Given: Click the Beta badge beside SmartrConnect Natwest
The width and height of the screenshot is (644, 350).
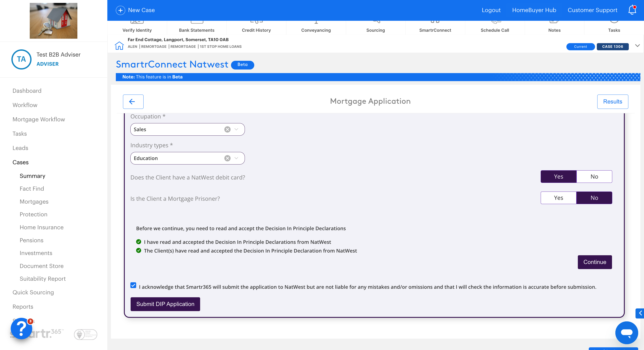Looking at the screenshot, I should (242, 65).
